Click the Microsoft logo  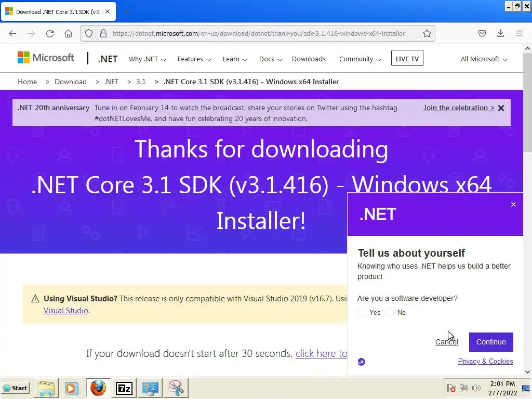click(x=46, y=58)
